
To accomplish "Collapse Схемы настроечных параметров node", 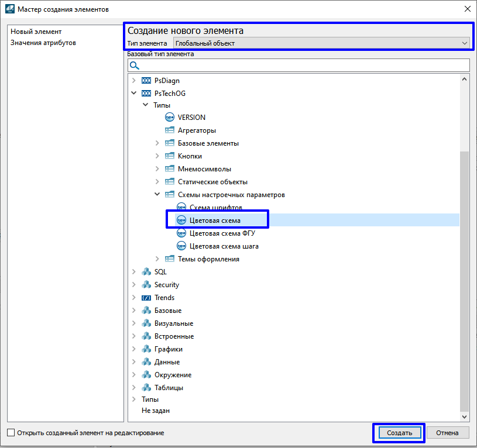I will (157, 195).
